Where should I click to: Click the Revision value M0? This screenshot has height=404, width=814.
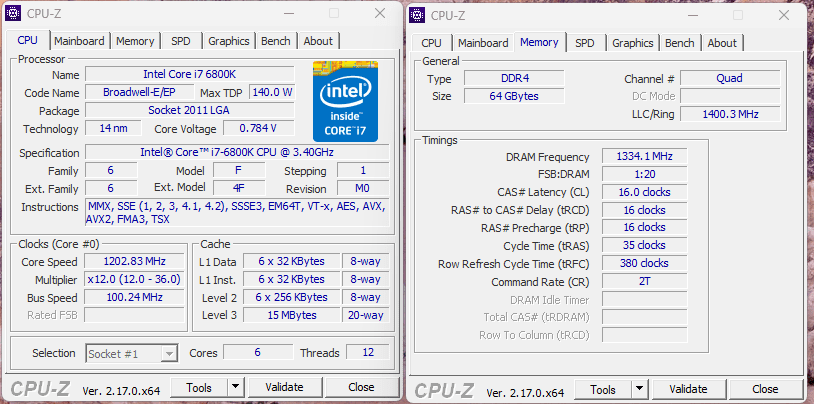363,187
